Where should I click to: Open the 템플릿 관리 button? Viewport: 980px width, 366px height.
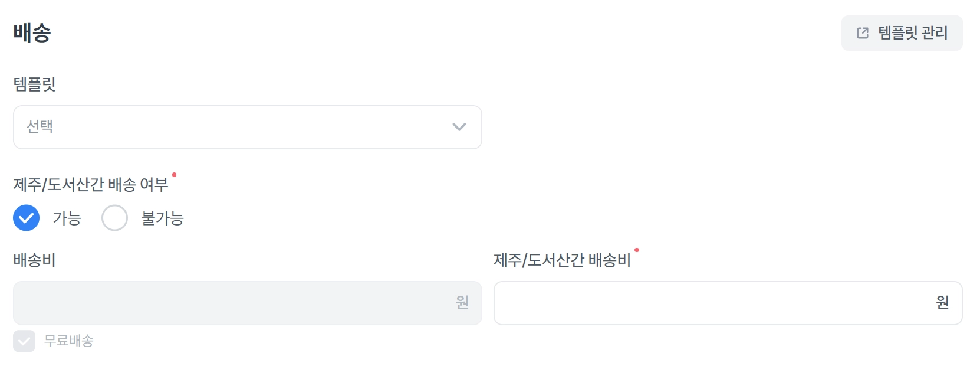(902, 33)
